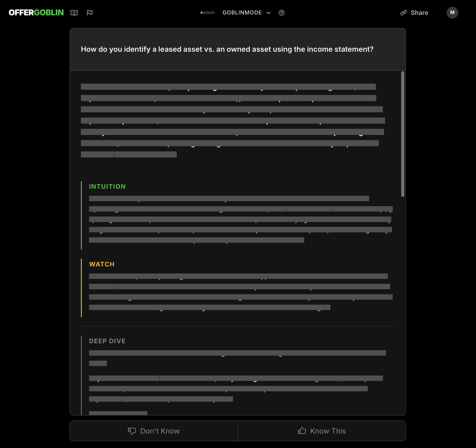Click the help question mark icon
476x448 pixels.
pos(282,13)
